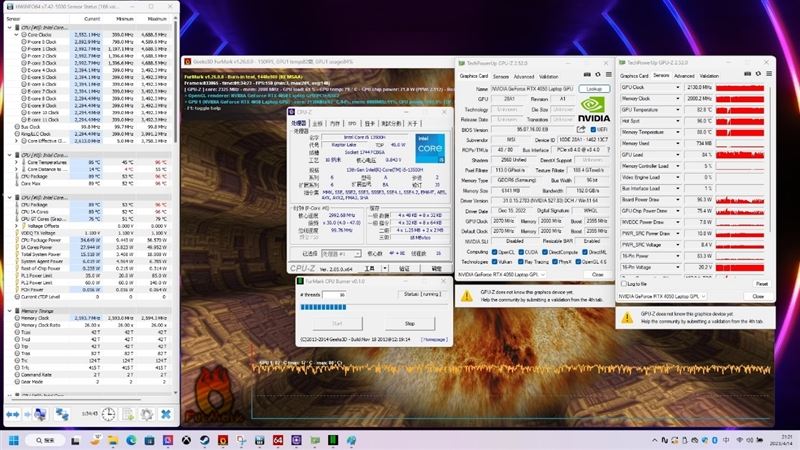Click Bus Interface question mark in GPU-Z
This screenshot has height=450, width=800.
point(608,150)
